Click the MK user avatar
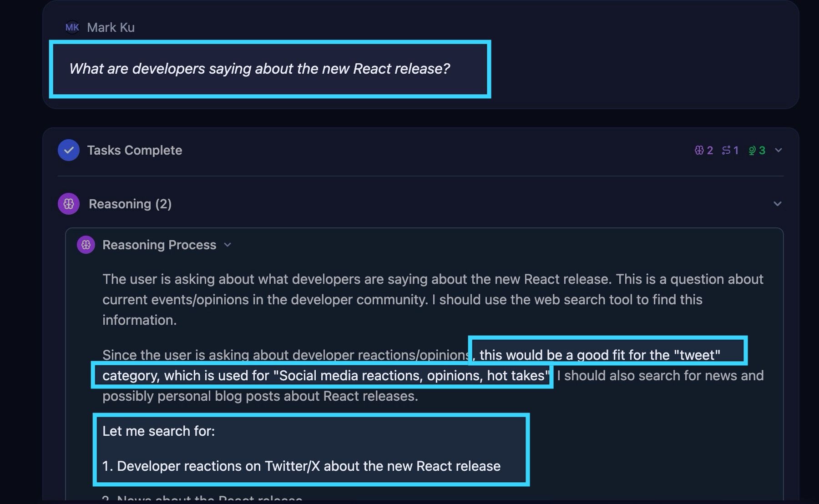 72,27
